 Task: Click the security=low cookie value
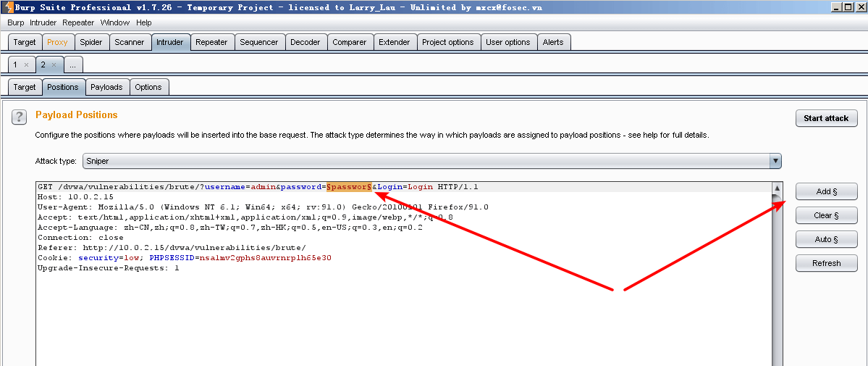point(109,258)
